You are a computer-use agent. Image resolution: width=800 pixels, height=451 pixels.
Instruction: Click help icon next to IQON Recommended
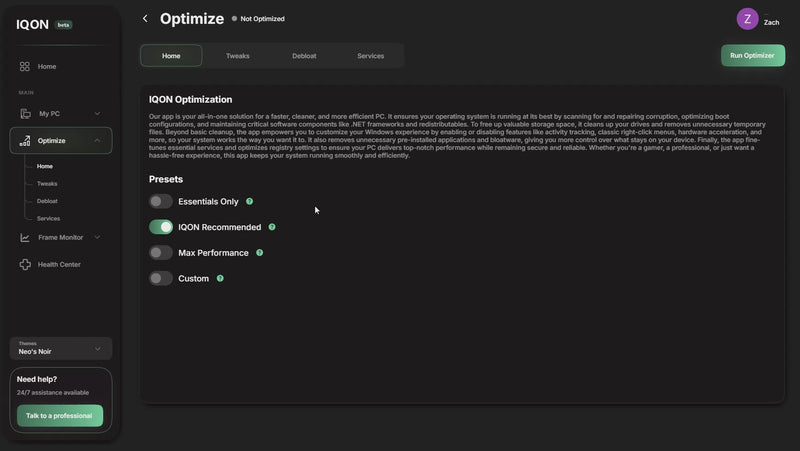272,227
